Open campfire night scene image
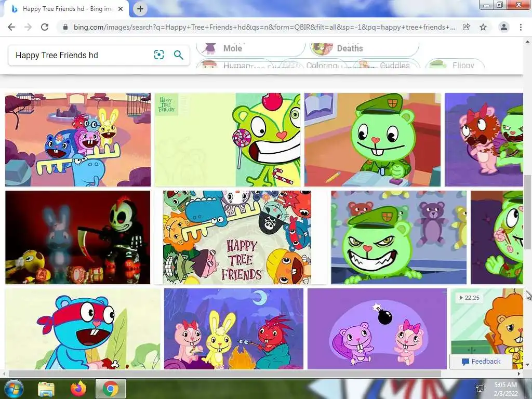This screenshot has height=399, width=532. [234, 329]
